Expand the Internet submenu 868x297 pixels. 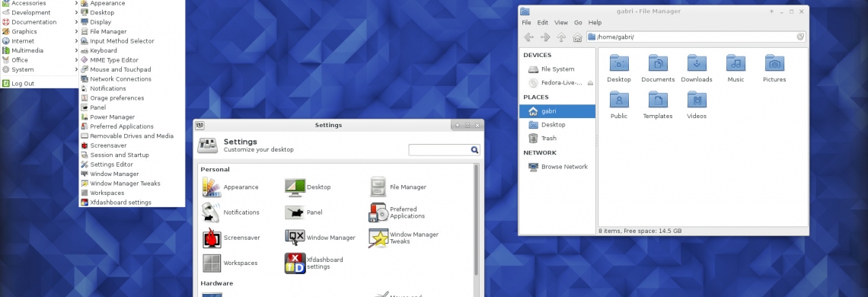click(x=39, y=41)
